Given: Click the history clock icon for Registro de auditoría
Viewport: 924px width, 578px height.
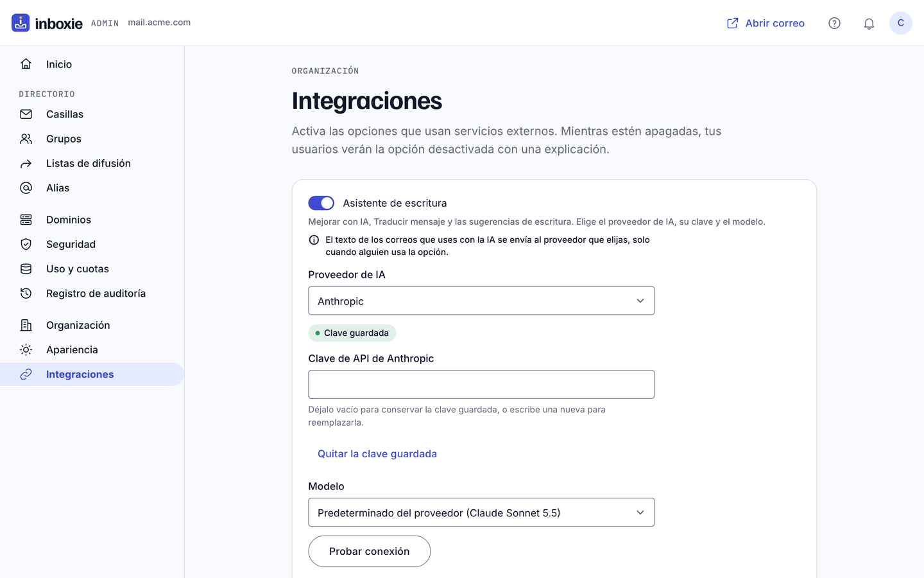Looking at the screenshot, I should click(26, 293).
